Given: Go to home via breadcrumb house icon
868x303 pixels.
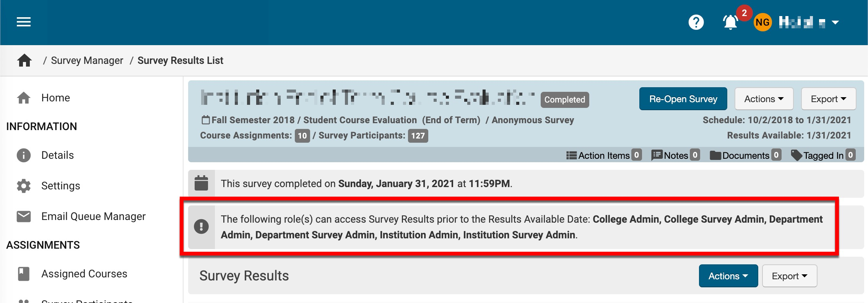Looking at the screenshot, I should (24, 60).
